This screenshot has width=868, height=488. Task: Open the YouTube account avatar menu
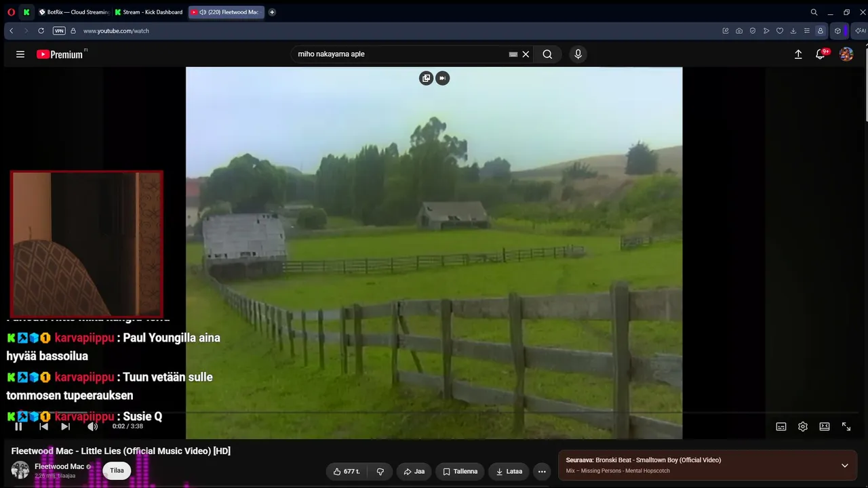846,54
